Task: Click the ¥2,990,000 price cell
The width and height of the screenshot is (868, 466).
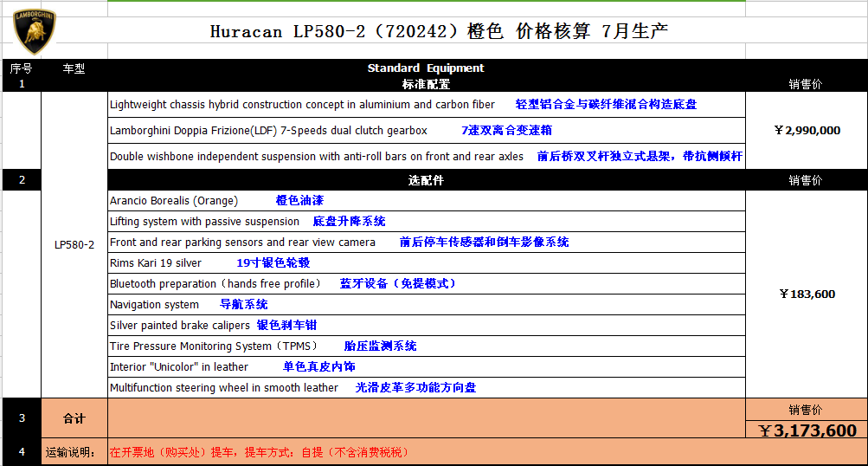Action: (807, 130)
